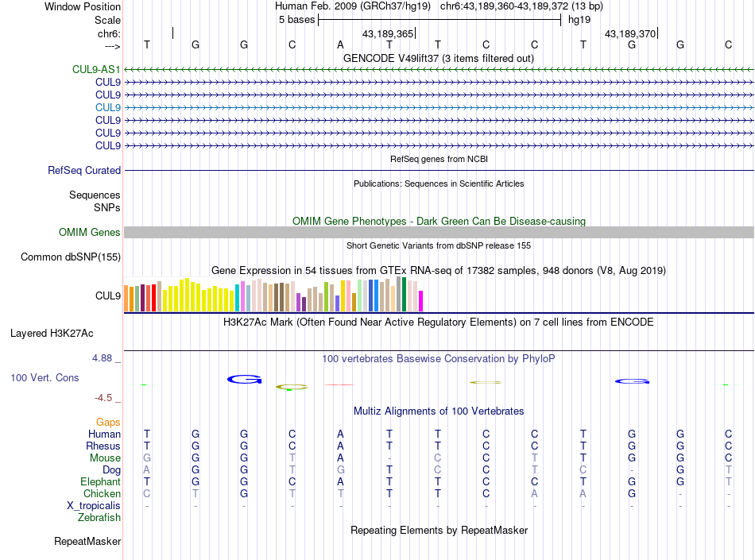Click the RepeatMasker track label
This screenshot has width=755, height=560.
pos(87,542)
